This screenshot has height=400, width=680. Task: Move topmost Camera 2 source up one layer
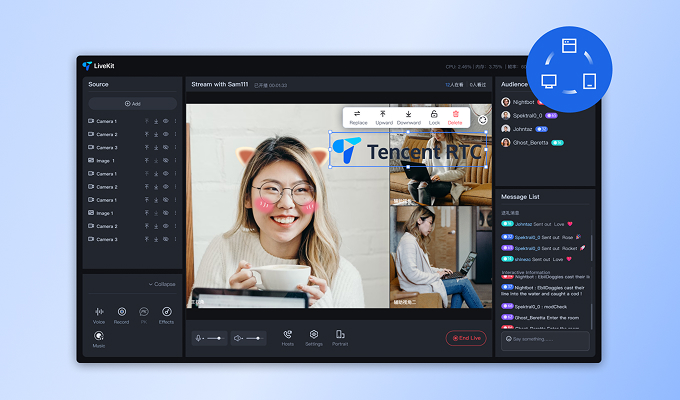click(x=147, y=134)
